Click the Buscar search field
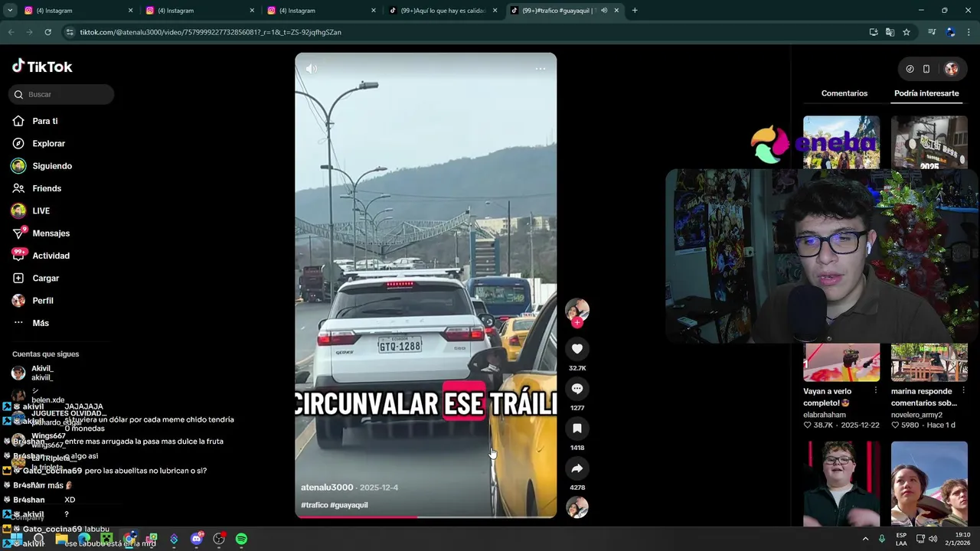 pyautogui.click(x=61, y=94)
